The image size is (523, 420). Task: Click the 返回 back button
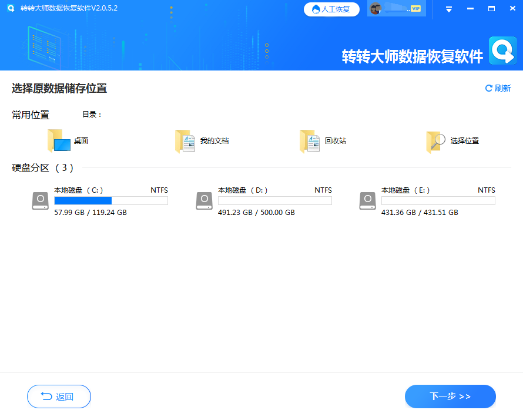click(59, 397)
